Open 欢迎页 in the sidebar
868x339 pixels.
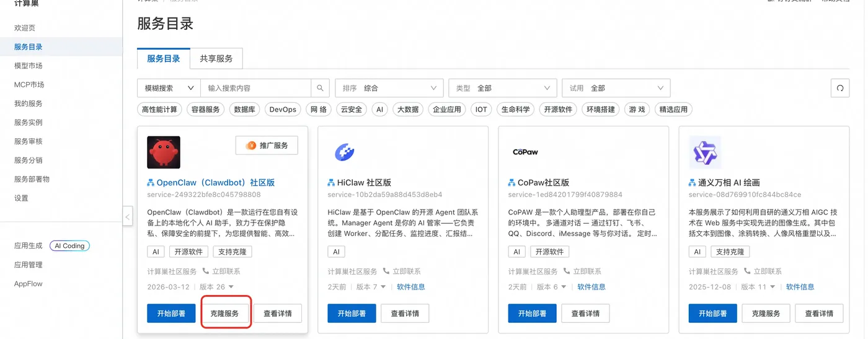25,28
